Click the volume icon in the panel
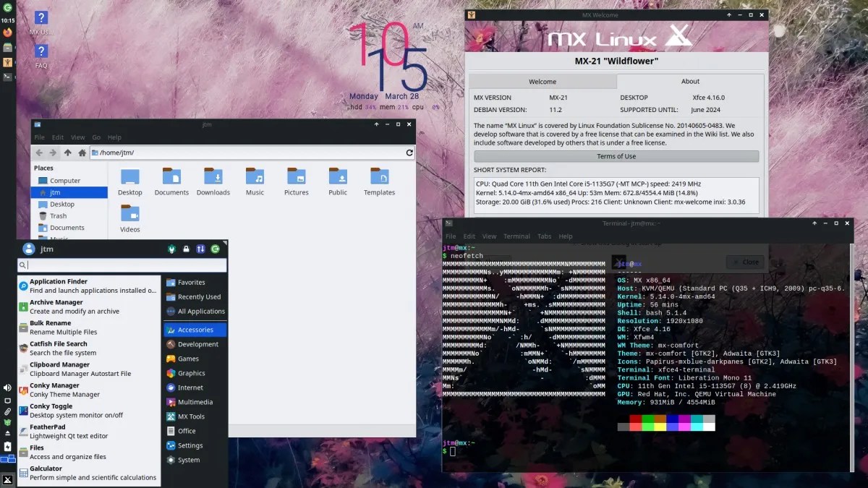The height and width of the screenshot is (488, 868). (7, 388)
